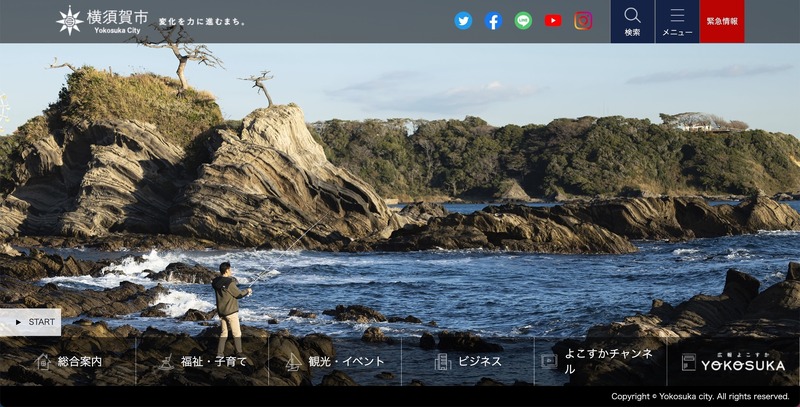Click the house icon beside 総合案内
Screen dimensions: 800x407
click(x=42, y=362)
